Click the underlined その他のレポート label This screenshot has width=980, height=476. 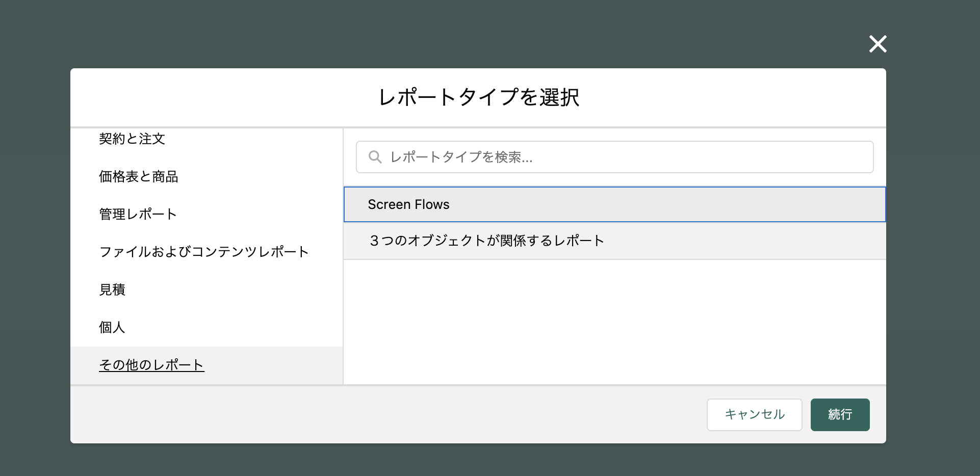pos(151,365)
